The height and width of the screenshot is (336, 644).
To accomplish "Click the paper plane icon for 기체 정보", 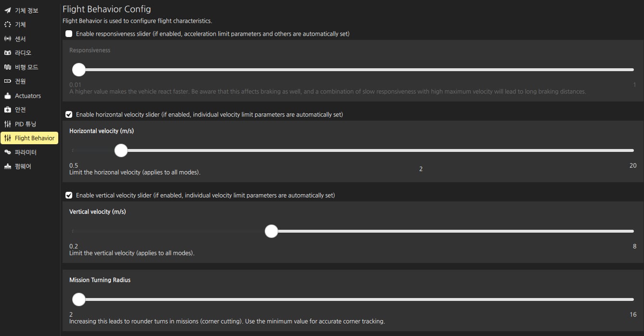I will pos(7,10).
